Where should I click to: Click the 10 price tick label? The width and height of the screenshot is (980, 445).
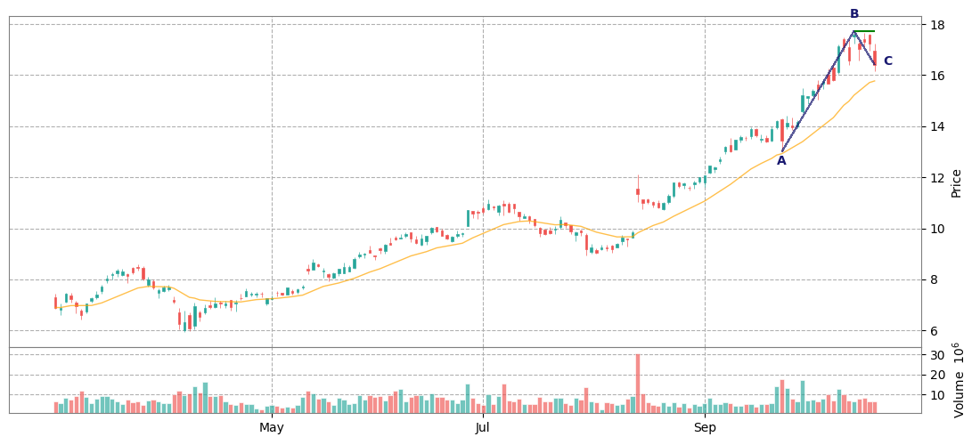coord(936,229)
